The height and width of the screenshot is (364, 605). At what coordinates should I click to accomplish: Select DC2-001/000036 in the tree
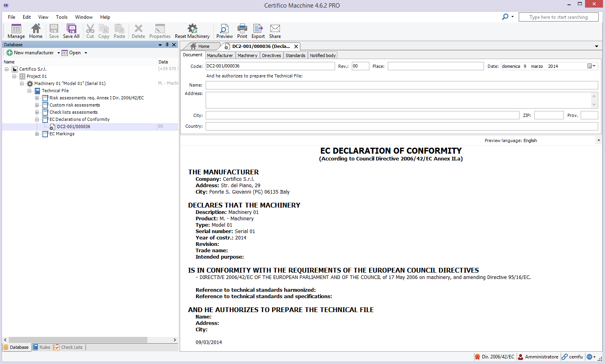[73, 127]
